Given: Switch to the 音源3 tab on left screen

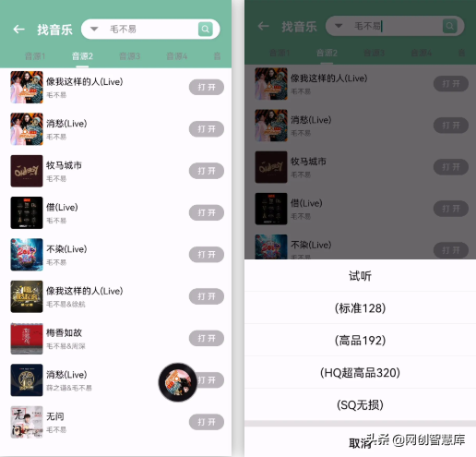Looking at the screenshot, I should (129, 56).
